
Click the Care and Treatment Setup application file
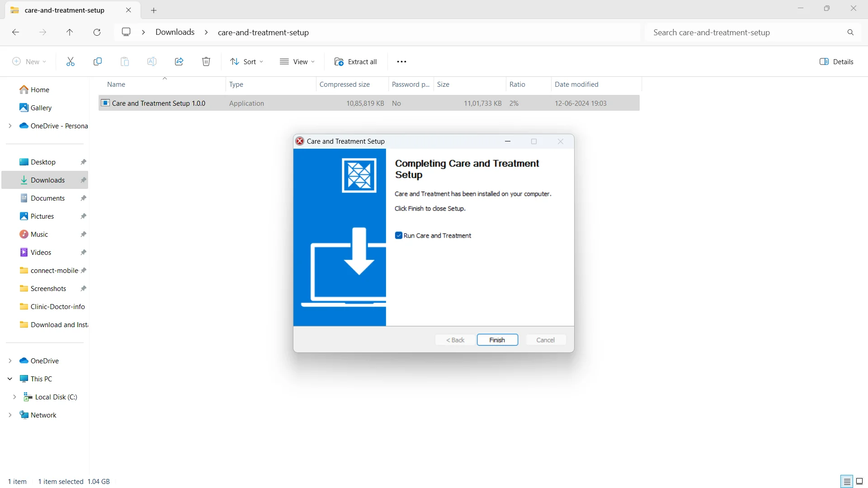(158, 103)
